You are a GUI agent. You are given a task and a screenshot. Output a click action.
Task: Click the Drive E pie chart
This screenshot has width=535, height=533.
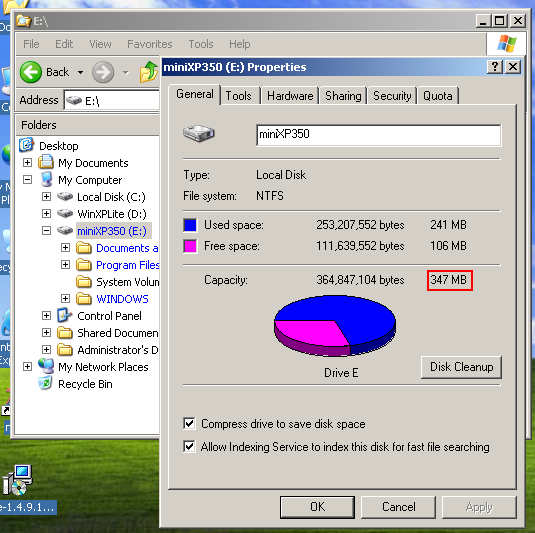pyautogui.click(x=335, y=326)
